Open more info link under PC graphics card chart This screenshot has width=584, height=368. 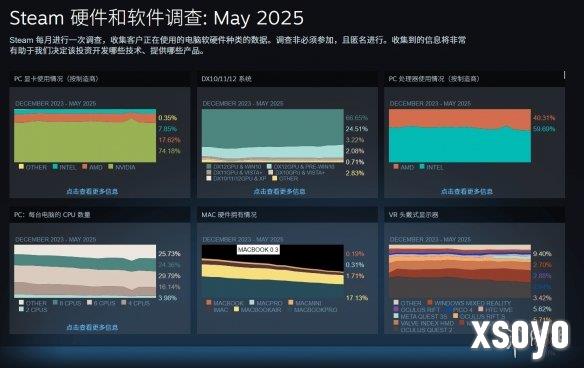coord(92,191)
